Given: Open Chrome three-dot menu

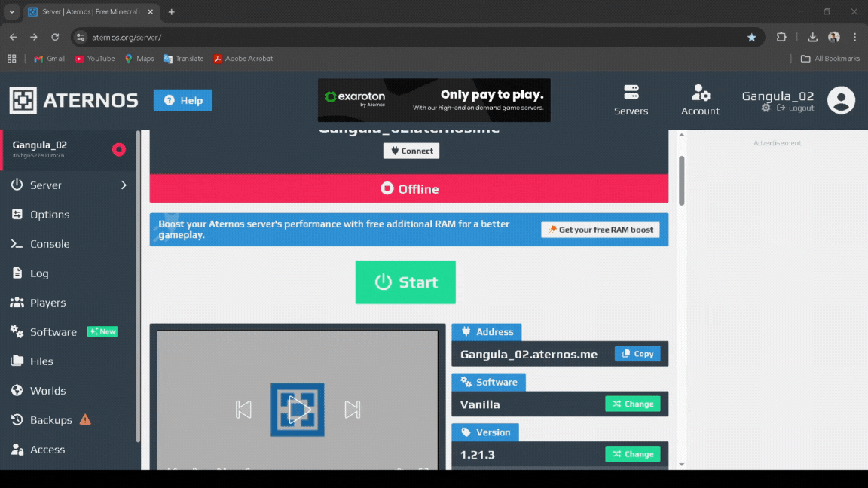Looking at the screenshot, I should (x=854, y=37).
